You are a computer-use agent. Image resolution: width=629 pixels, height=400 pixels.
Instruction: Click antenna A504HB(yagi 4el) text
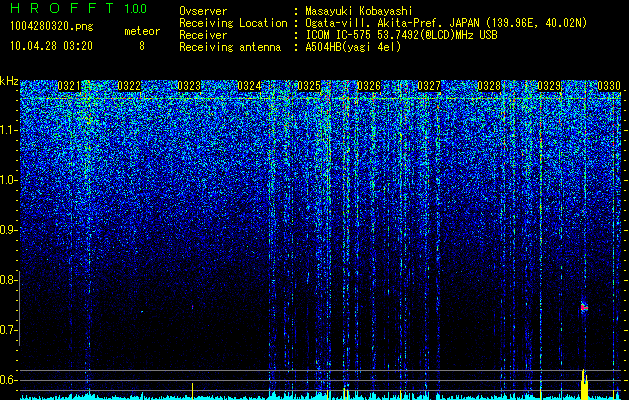353,47
